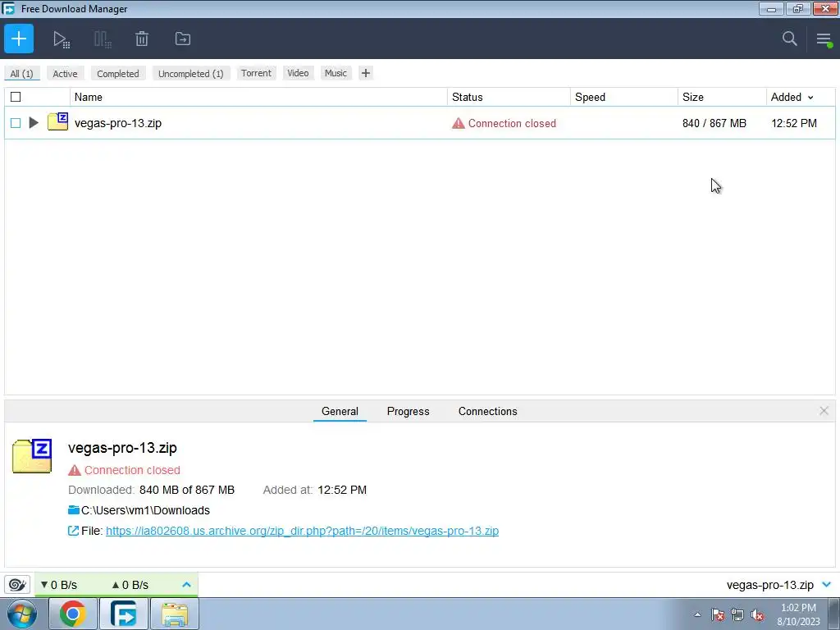This screenshot has height=630, width=840.
Task: Start all downloads from toolbar
Action: (61, 39)
